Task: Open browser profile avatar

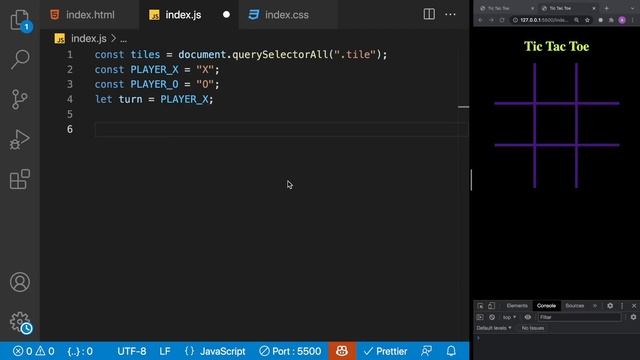Action: pos(622,20)
